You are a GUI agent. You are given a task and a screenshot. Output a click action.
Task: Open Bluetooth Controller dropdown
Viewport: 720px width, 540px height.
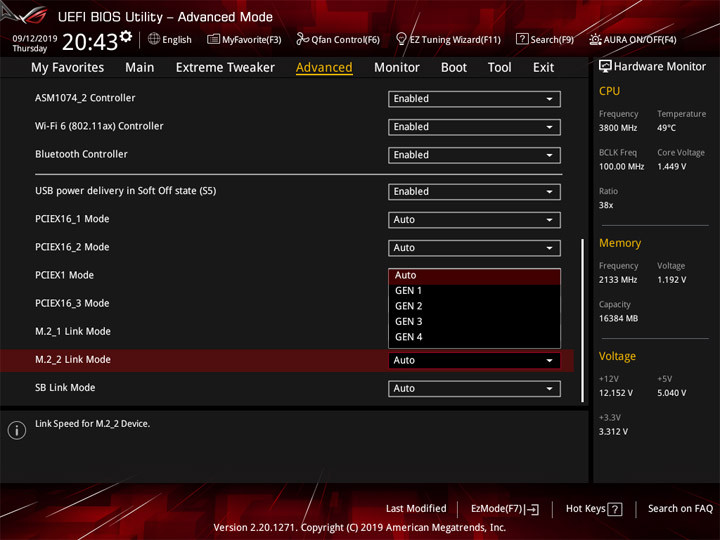tap(474, 155)
